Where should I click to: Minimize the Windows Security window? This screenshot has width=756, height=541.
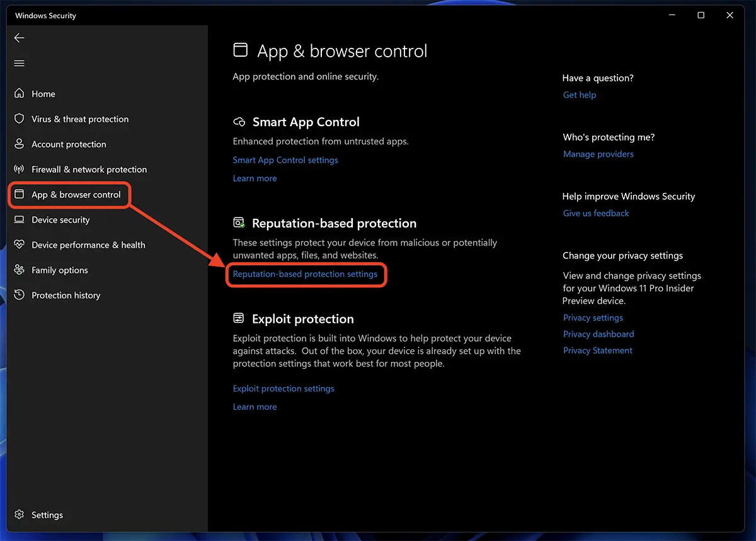pos(672,15)
